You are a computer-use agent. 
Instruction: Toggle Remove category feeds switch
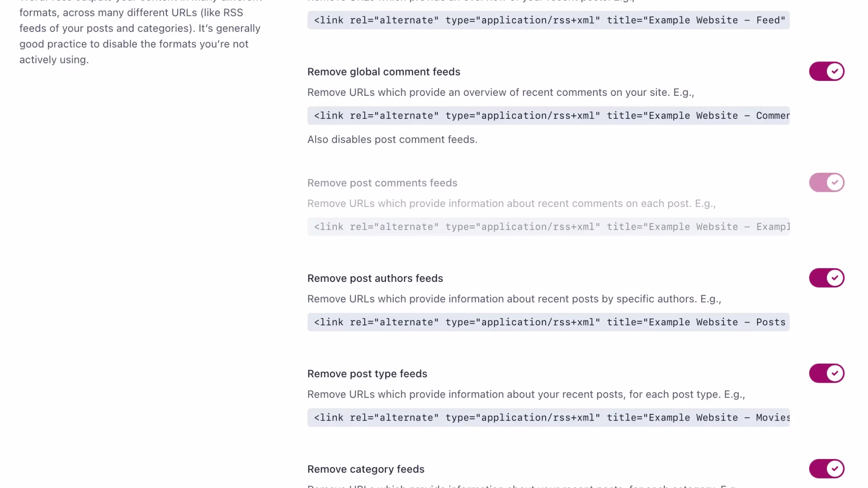tap(826, 469)
